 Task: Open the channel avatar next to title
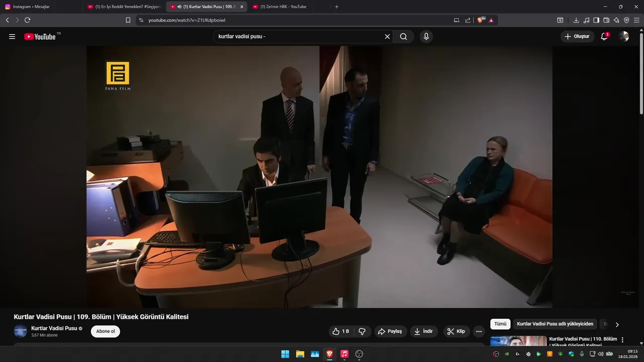[x=20, y=331]
